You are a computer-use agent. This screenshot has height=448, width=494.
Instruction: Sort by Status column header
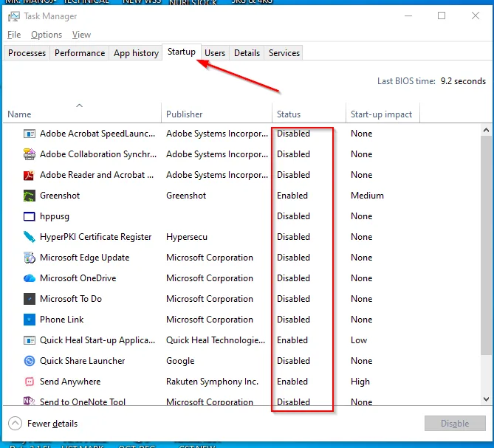289,114
